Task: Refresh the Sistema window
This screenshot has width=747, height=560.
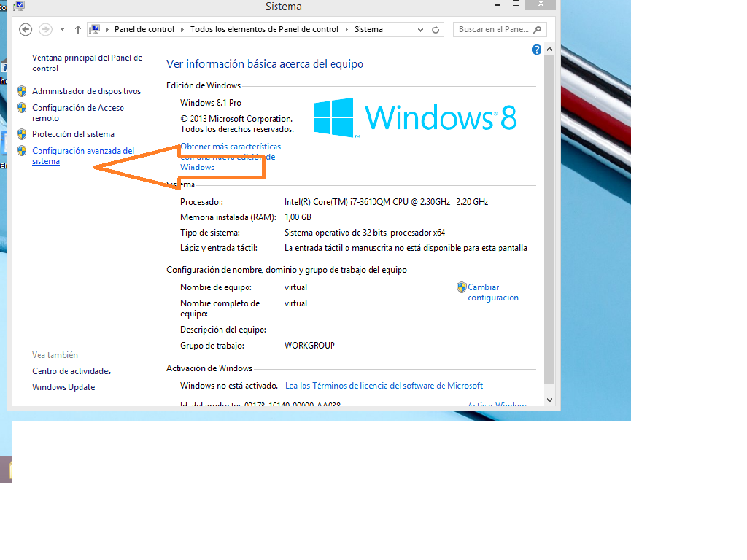Action: click(436, 29)
